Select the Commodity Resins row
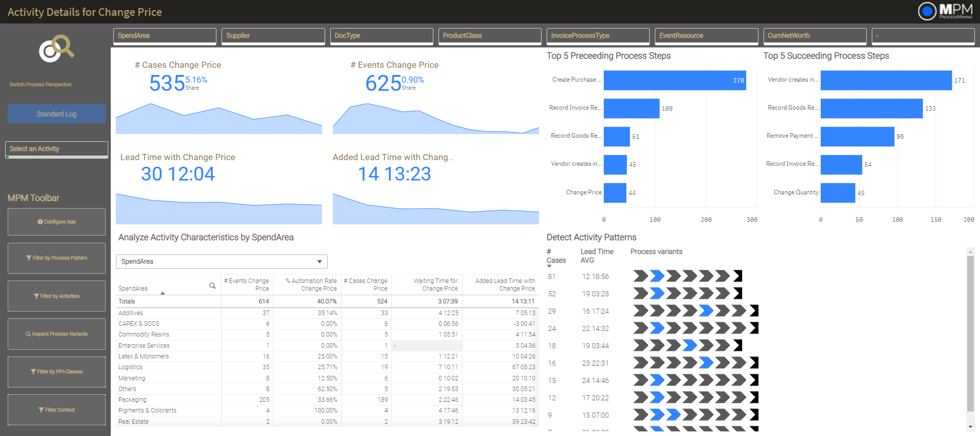 point(327,335)
